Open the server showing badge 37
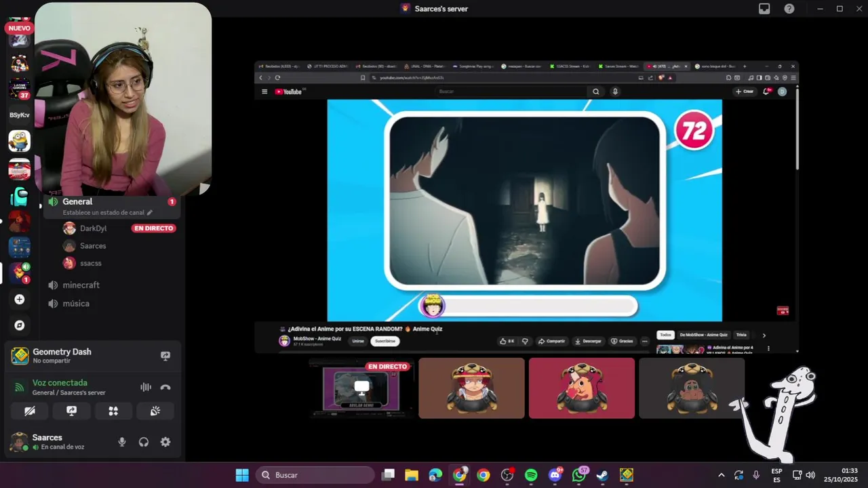Viewport: 868px width, 488px height. [x=19, y=89]
